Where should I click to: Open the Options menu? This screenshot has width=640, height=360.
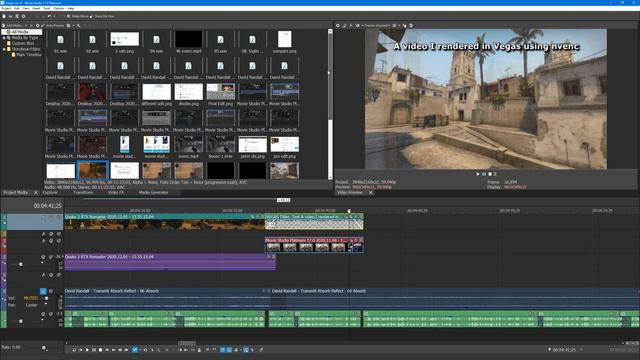coord(59,8)
